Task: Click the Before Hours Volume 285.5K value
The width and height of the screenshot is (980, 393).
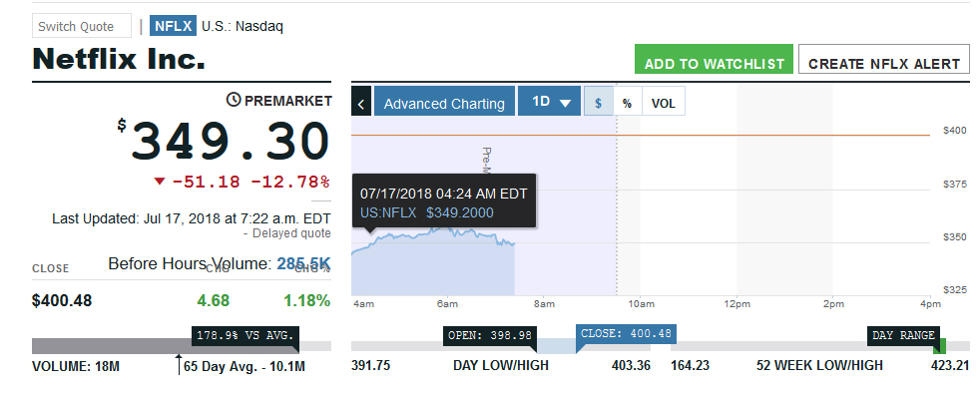Action: 303,263
